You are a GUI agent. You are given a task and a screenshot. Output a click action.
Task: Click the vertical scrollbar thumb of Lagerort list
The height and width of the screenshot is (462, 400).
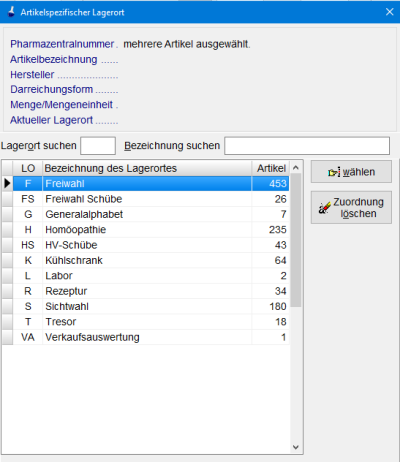coord(296,240)
